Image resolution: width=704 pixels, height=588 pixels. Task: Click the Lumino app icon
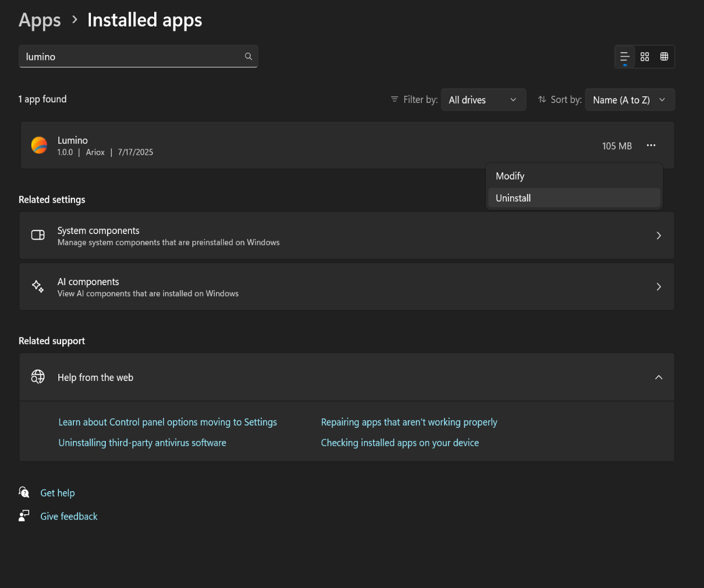click(x=39, y=145)
